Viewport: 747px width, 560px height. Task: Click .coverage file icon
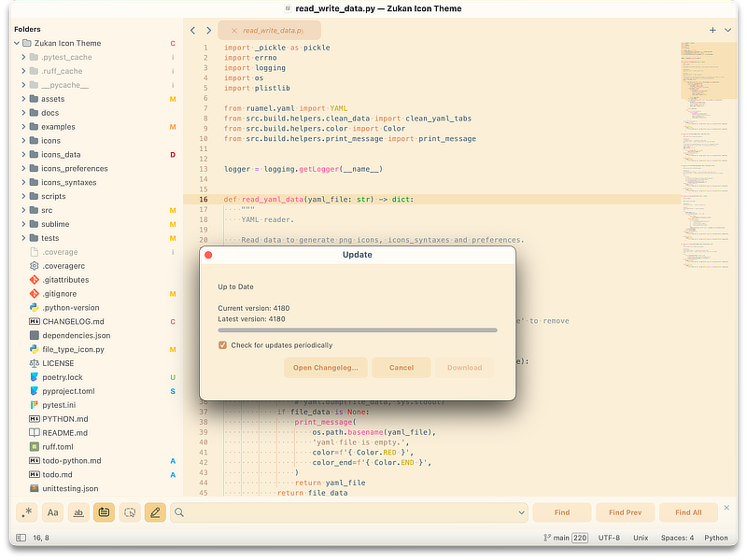[35, 252]
